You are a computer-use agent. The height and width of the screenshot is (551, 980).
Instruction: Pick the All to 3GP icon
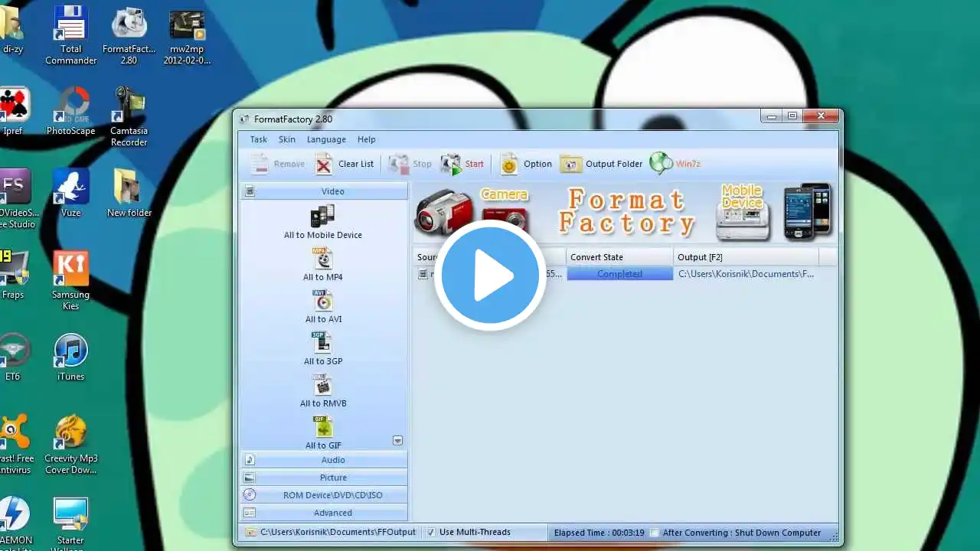(x=322, y=343)
